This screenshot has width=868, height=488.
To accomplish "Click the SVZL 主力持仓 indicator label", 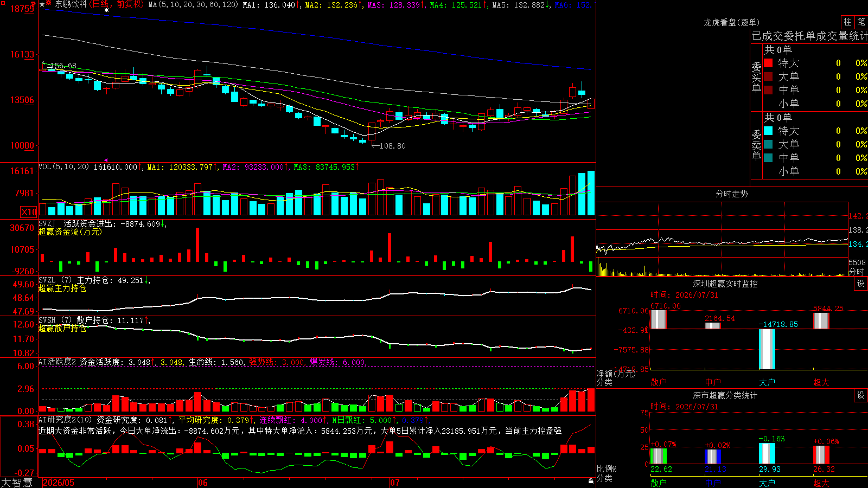I will (76, 280).
